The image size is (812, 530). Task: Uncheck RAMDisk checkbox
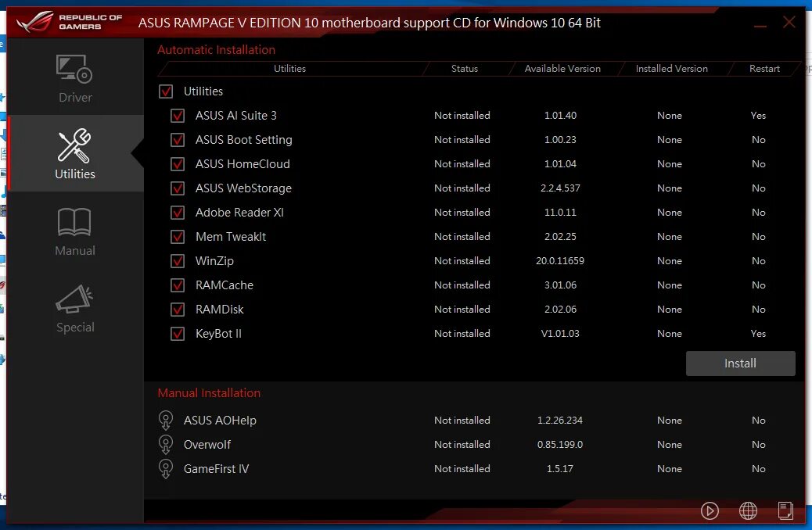pos(178,310)
